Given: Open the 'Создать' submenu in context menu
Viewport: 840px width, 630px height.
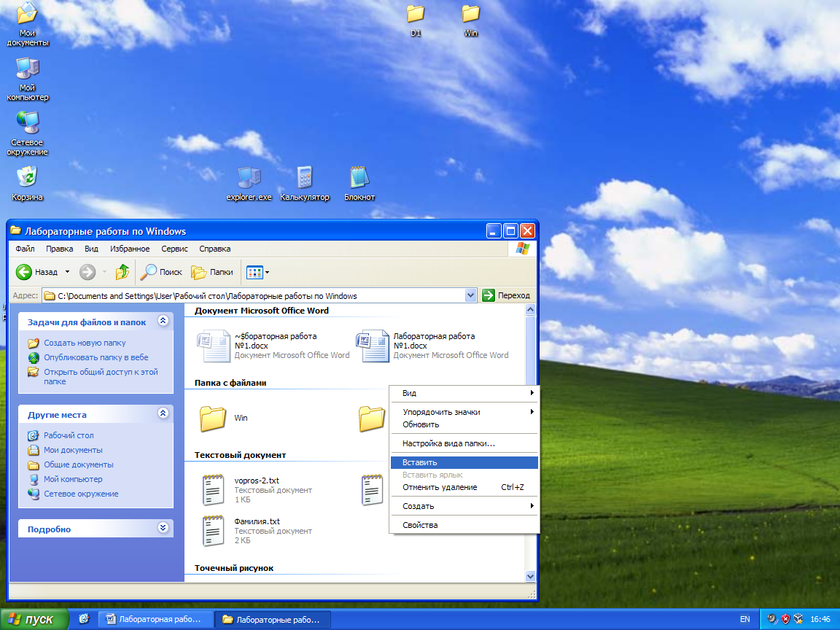Looking at the screenshot, I should [419, 506].
